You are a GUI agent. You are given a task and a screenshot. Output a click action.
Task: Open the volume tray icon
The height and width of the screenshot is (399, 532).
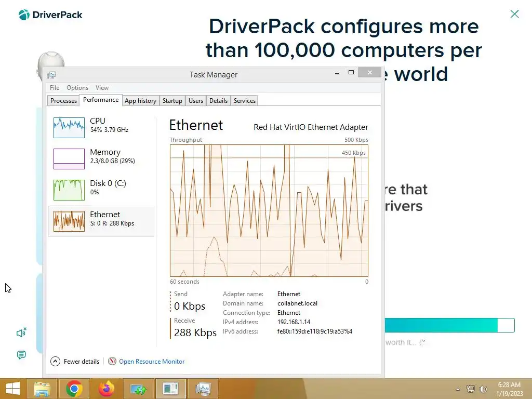pos(483,389)
